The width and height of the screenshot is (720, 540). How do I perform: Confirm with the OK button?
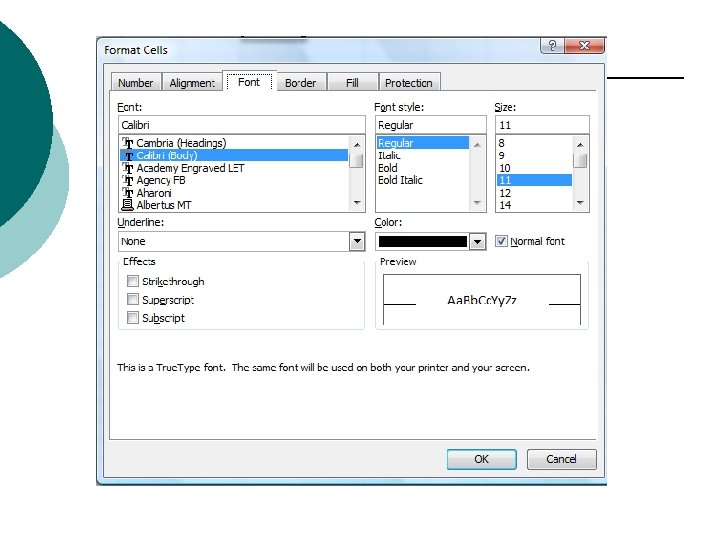coord(482,459)
